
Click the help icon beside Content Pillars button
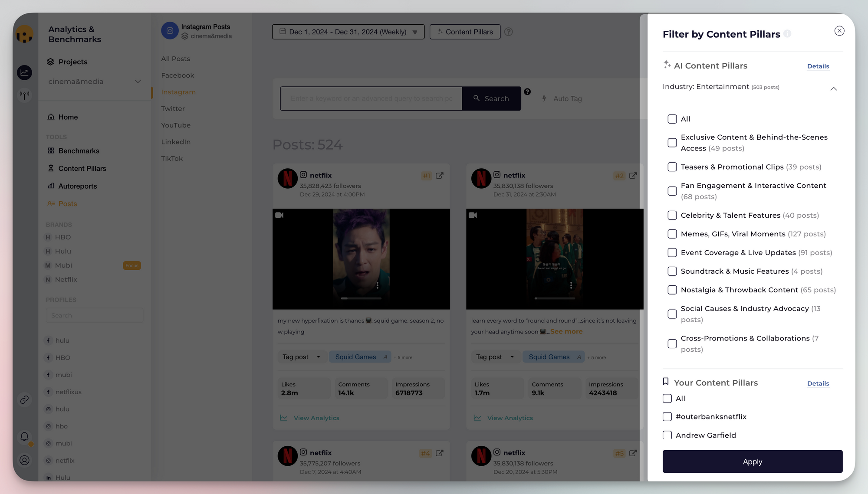509,32
